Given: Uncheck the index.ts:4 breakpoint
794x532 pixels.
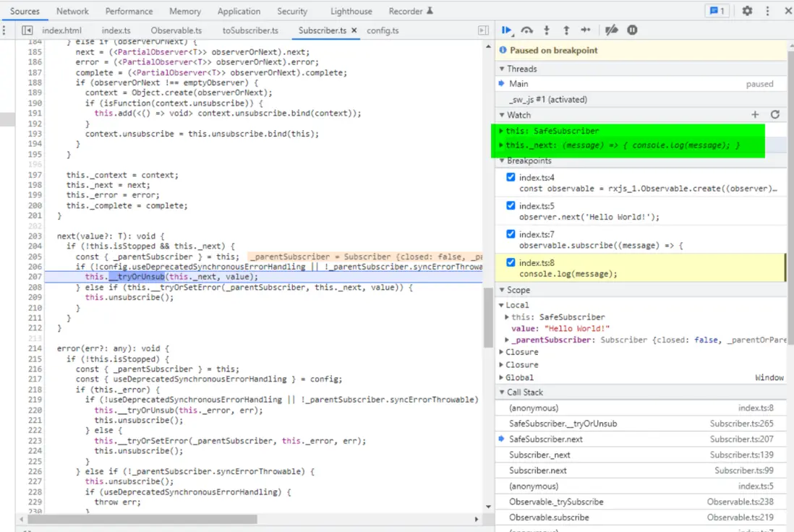Looking at the screenshot, I should (511, 177).
